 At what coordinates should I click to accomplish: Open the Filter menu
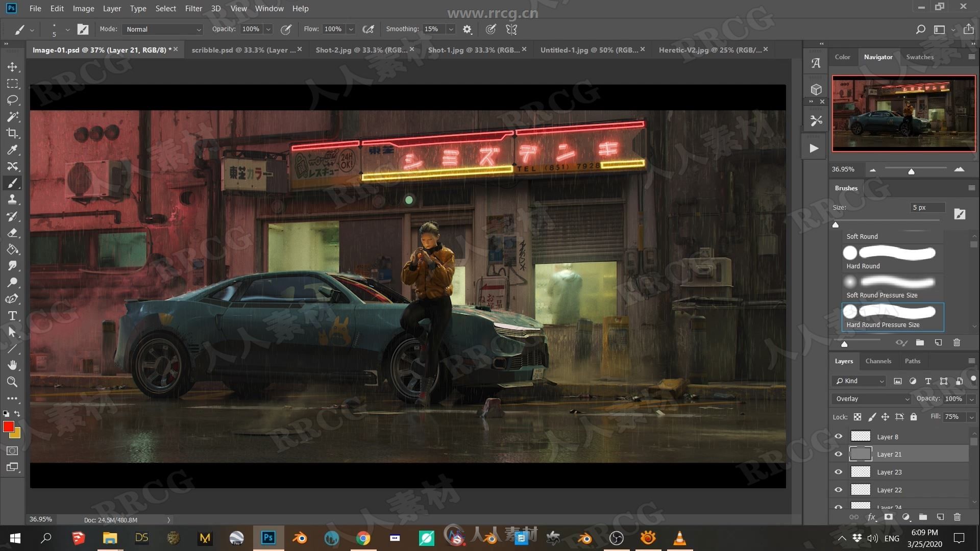point(194,8)
